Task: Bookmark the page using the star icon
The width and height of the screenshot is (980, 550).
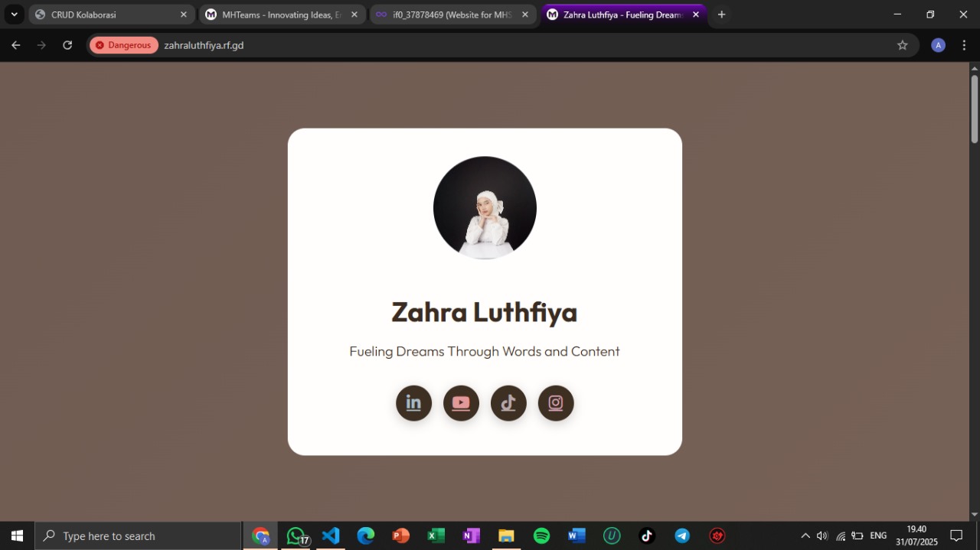Action: point(903,45)
